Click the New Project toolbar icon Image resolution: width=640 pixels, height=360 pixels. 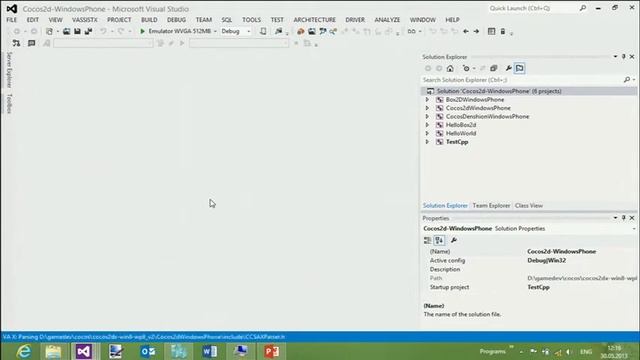(x=49, y=31)
